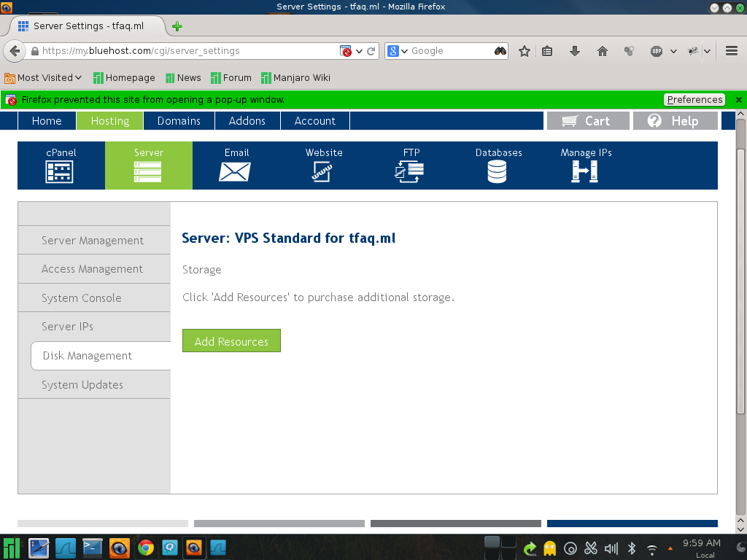Viewport: 747px width, 560px height.
Task: Launch Chrome from the taskbar
Action: point(146,548)
